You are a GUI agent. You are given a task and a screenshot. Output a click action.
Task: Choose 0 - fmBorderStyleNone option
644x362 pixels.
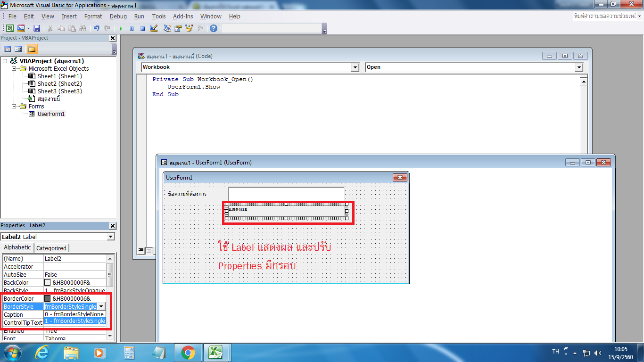74,314
